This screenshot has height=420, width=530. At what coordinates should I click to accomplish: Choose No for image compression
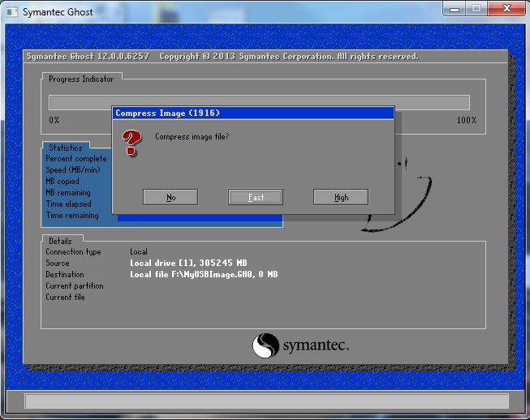point(170,197)
